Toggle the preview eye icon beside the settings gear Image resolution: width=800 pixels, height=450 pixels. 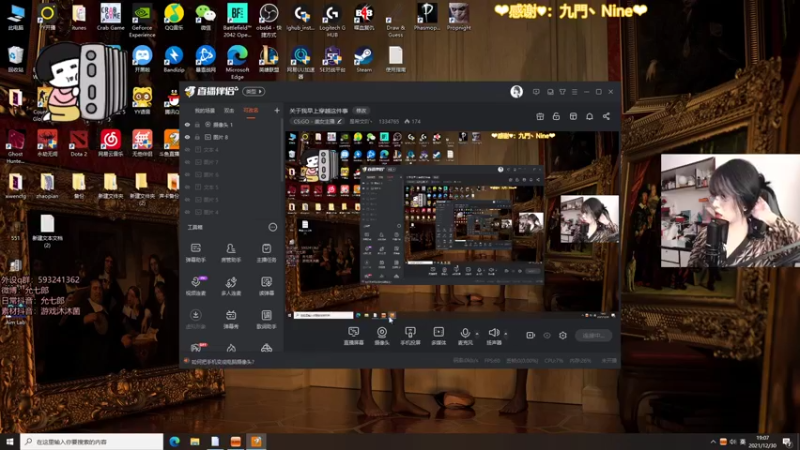[547, 335]
